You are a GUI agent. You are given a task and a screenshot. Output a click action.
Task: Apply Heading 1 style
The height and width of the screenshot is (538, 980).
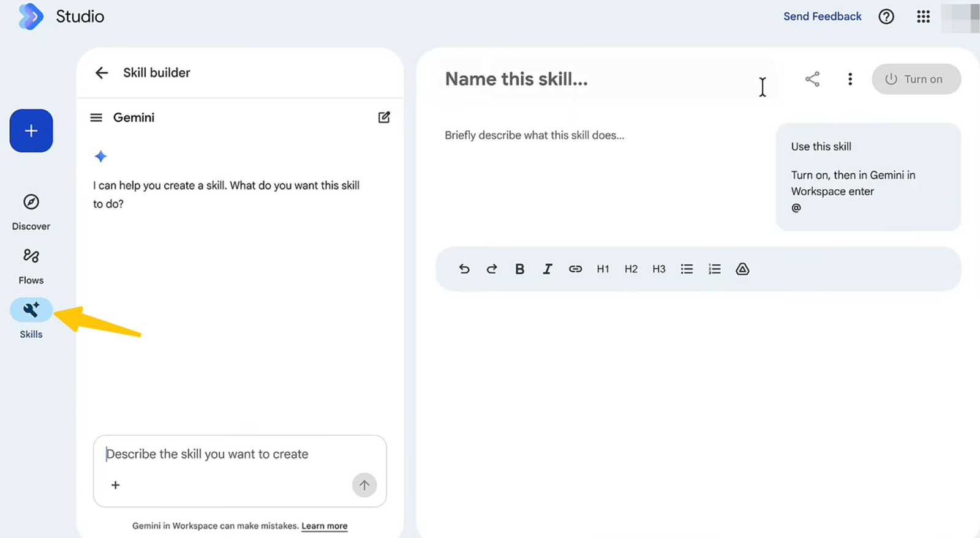coord(603,269)
